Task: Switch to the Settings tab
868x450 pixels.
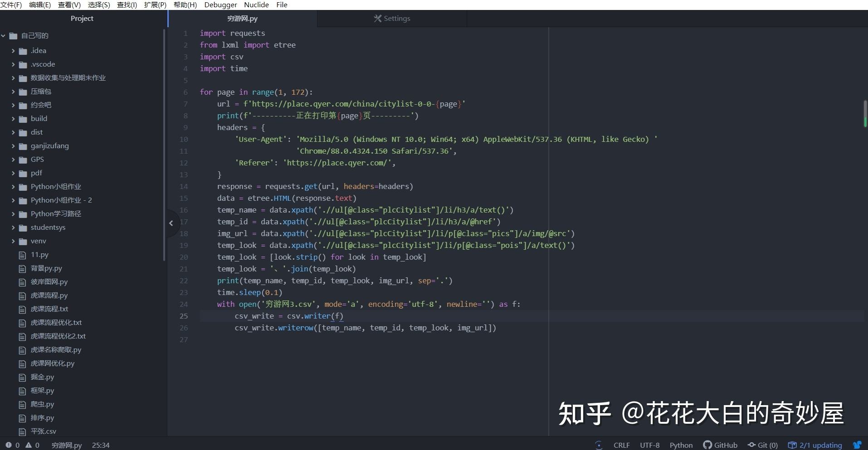Action: [x=392, y=19]
